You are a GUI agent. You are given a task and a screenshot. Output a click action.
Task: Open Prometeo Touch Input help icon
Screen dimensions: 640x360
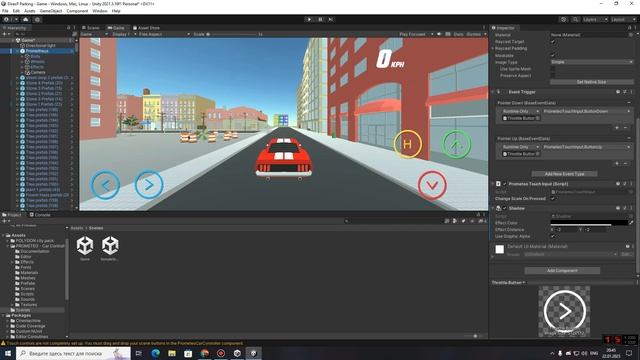(x=618, y=184)
